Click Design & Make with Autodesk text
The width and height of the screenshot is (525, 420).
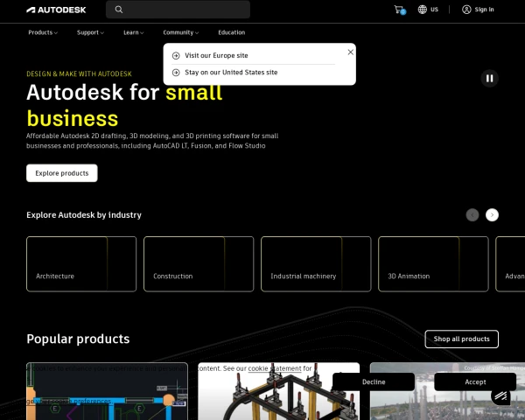pyautogui.click(x=79, y=73)
